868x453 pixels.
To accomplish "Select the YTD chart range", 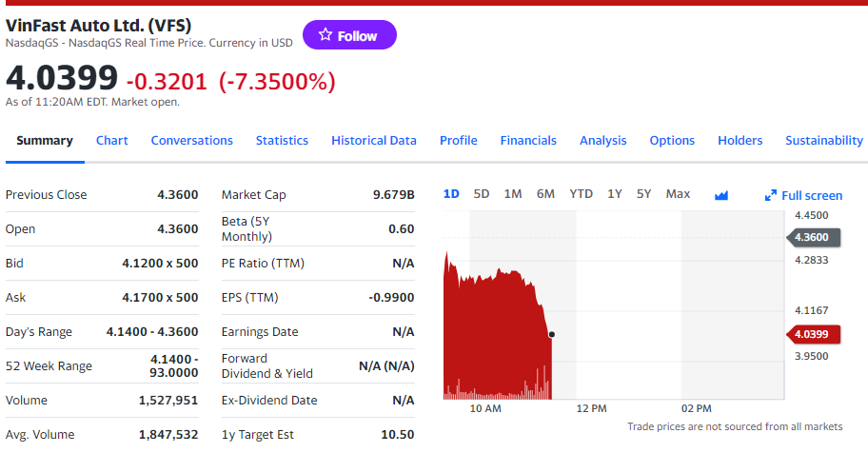I will coord(581,194).
